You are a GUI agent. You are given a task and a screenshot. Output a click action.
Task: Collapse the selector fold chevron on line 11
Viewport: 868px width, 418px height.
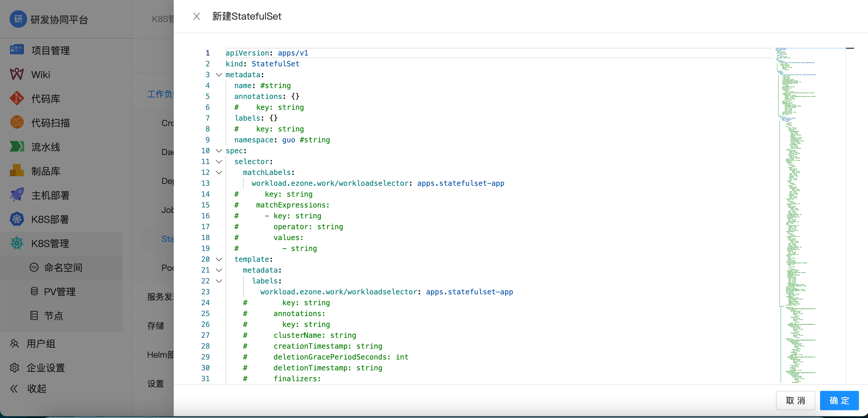219,162
